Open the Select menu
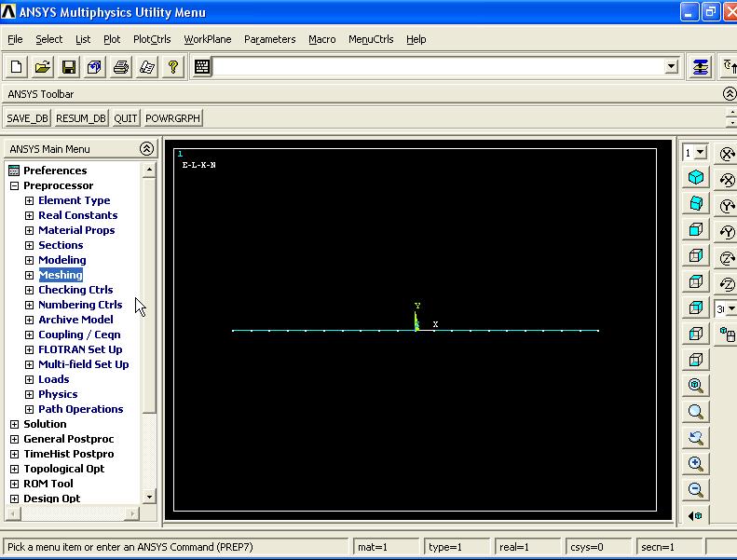The image size is (737, 560). pyautogui.click(x=48, y=39)
